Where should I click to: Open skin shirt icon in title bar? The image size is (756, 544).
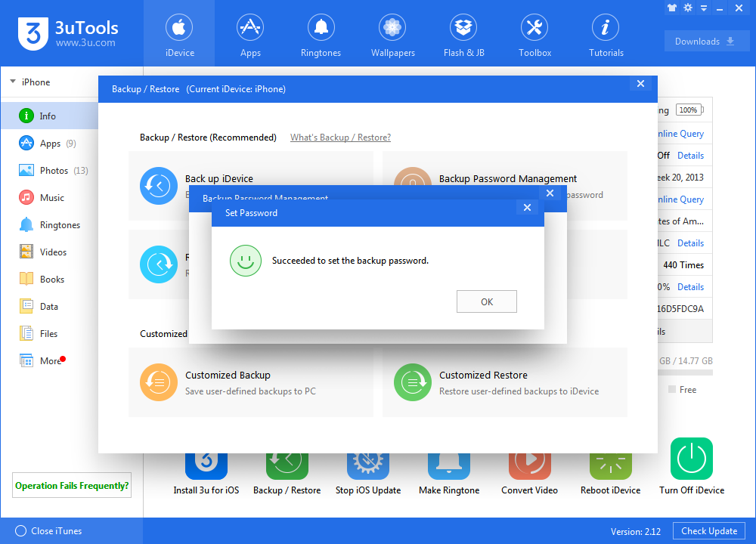coord(672,8)
